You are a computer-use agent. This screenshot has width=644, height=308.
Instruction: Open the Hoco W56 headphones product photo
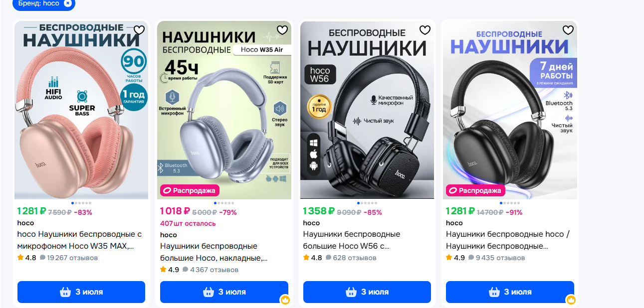(367, 110)
